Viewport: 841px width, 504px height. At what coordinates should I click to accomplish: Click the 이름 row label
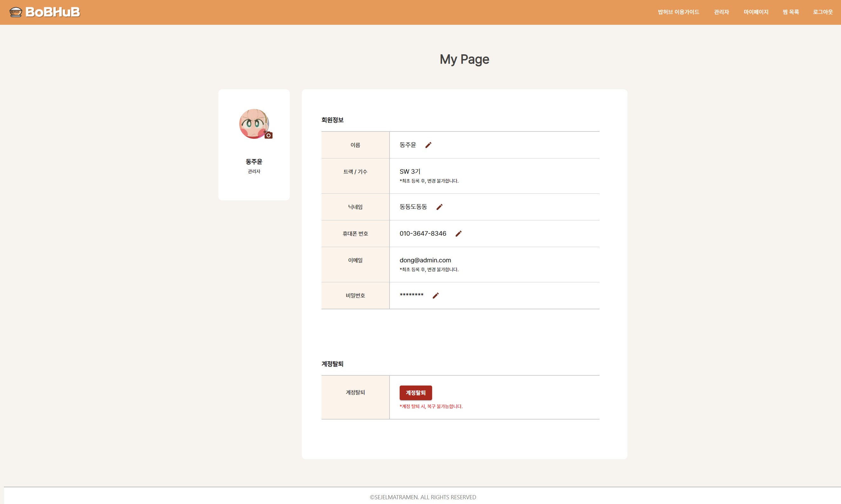(355, 145)
